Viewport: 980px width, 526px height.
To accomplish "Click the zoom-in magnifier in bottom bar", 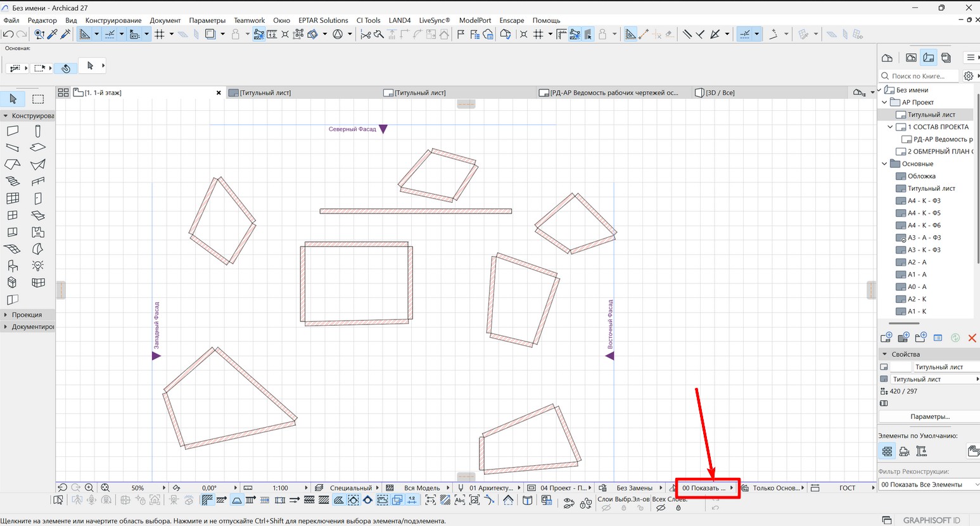I will (x=89, y=487).
